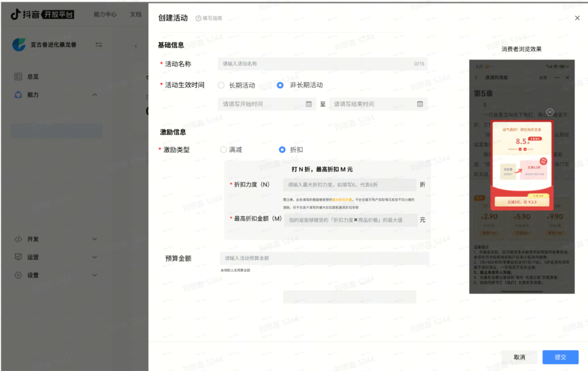
Task: Click the account switch arrows icon
Action: [x=99, y=45]
